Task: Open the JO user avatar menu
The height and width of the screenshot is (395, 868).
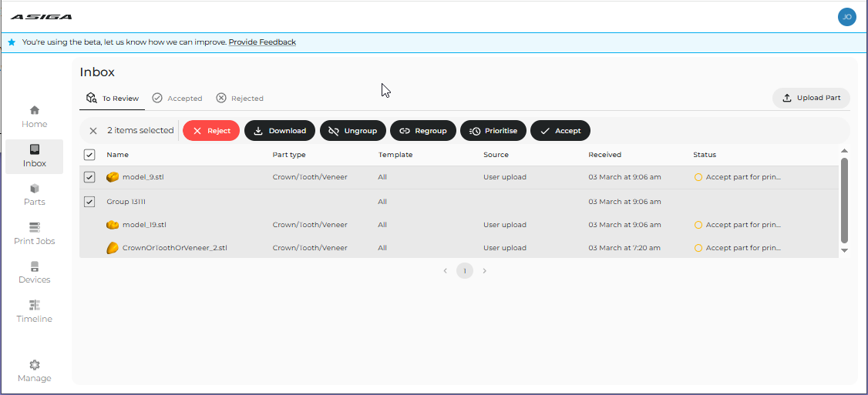Action: tap(847, 17)
